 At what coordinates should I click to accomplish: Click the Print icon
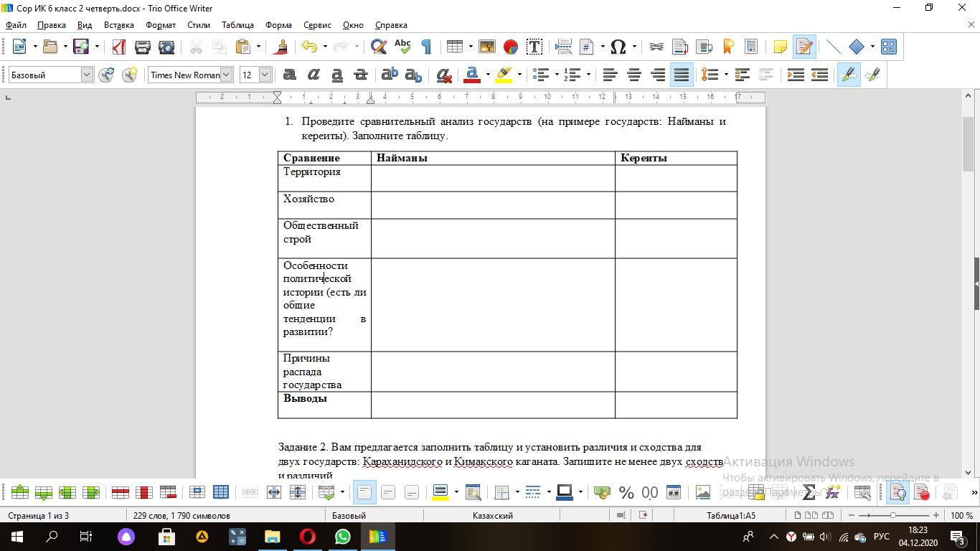pyautogui.click(x=143, y=47)
